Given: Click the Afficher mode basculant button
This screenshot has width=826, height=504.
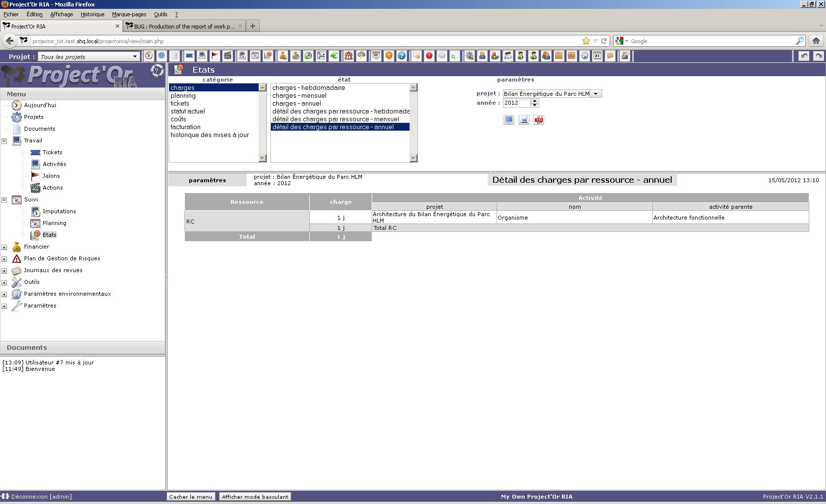Looking at the screenshot, I should tap(255, 497).
